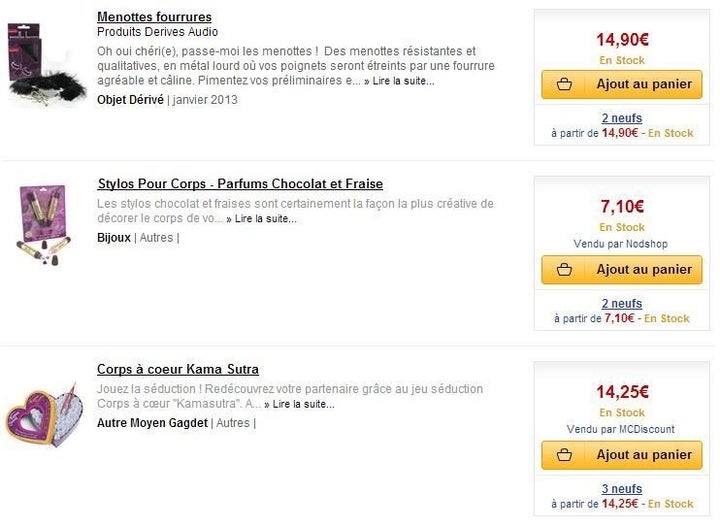Open Stylos Pour Corps Chocolat et Fraise

tap(240, 184)
